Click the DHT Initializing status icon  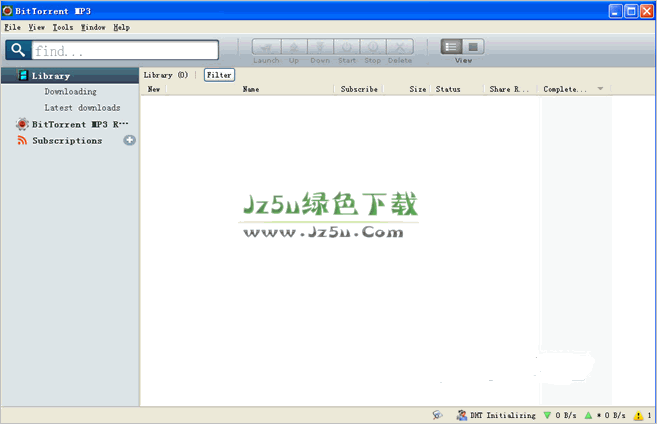tap(462, 415)
